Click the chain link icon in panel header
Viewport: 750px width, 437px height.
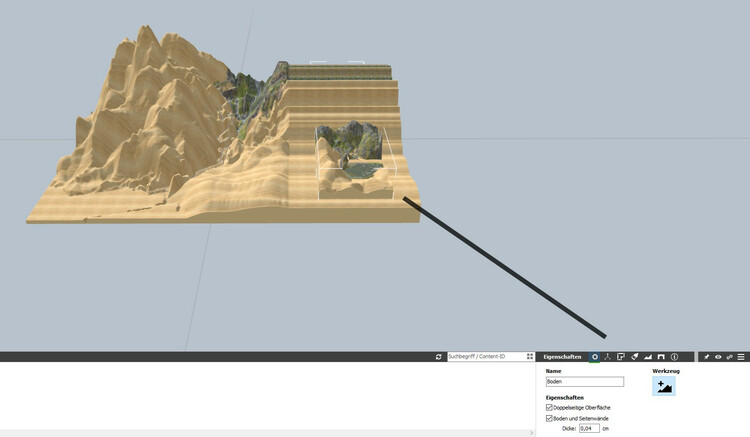(x=730, y=357)
